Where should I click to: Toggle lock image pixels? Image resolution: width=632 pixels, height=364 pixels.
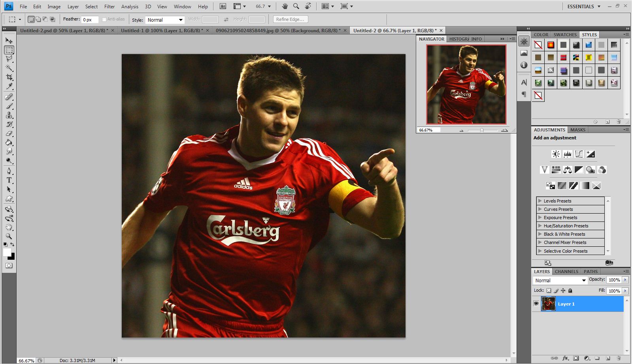(x=556, y=291)
